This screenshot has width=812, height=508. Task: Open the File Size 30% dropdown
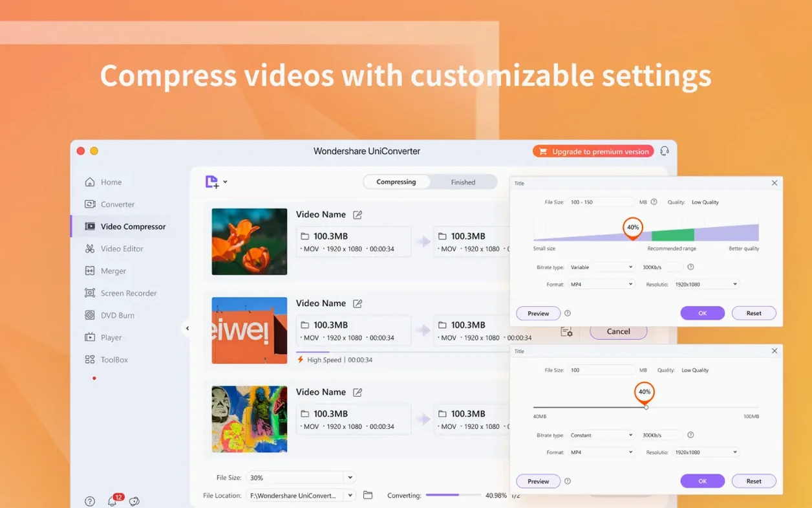[301, 478]
